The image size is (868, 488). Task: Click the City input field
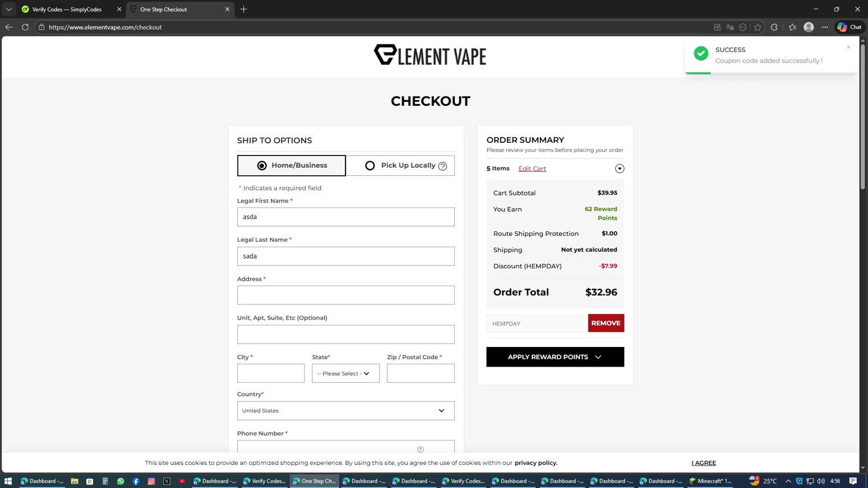[271, 374]
